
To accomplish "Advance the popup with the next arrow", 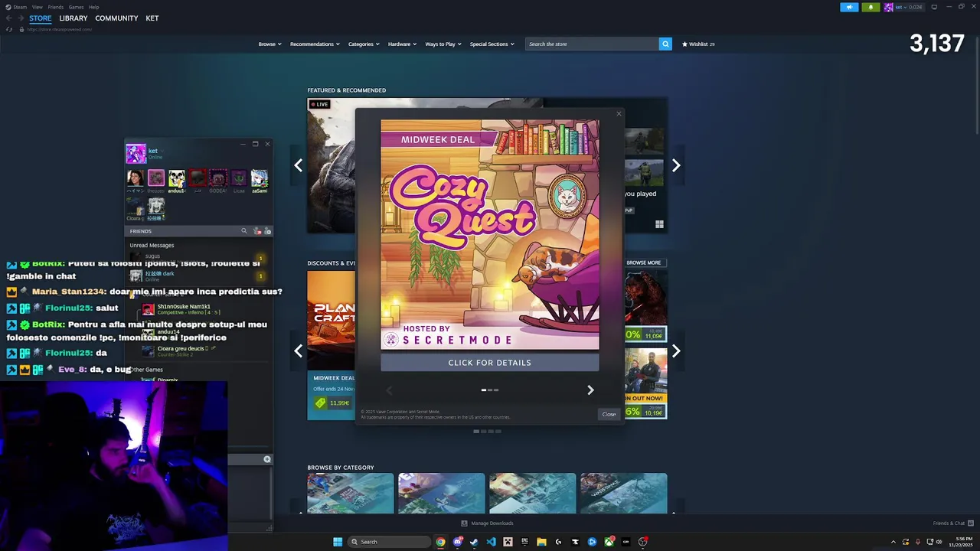I will 590,390.
